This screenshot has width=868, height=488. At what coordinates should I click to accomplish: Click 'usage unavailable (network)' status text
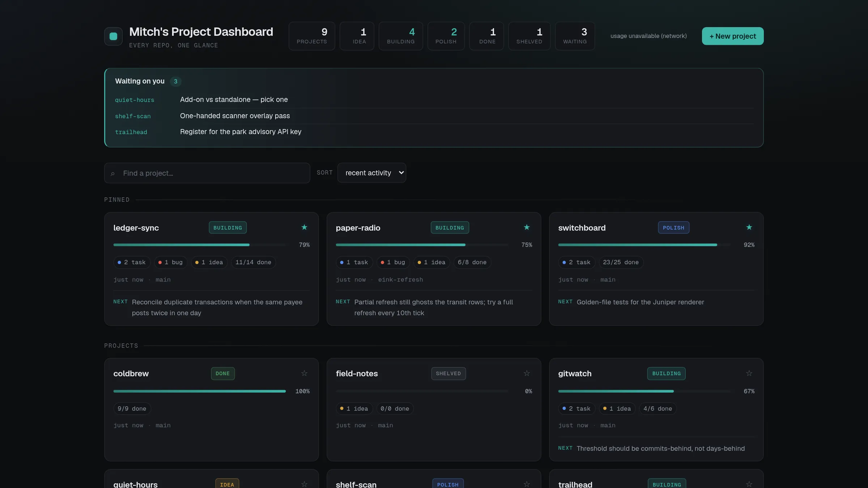pos(649,36)
